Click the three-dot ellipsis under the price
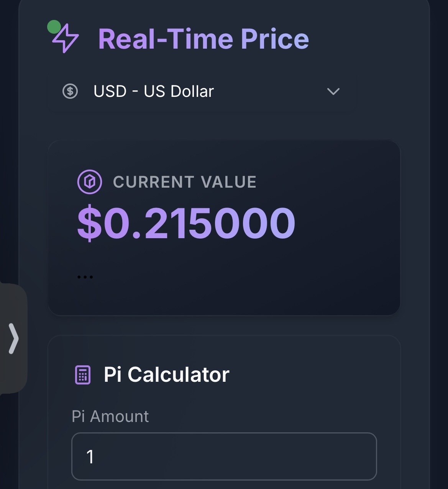Image resolution: width=448 pixels, height=489 pixels. tap(85, 277)
